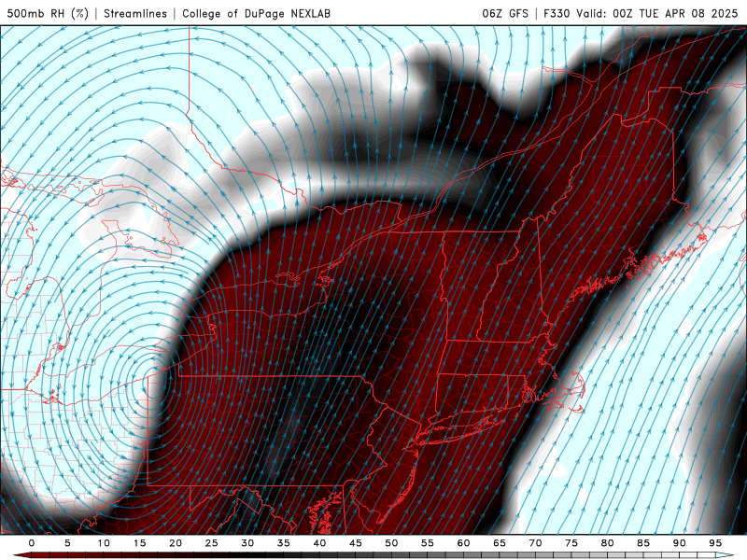
Task: Click the '500mb RH (%)' title text
Action: [49, 13]
